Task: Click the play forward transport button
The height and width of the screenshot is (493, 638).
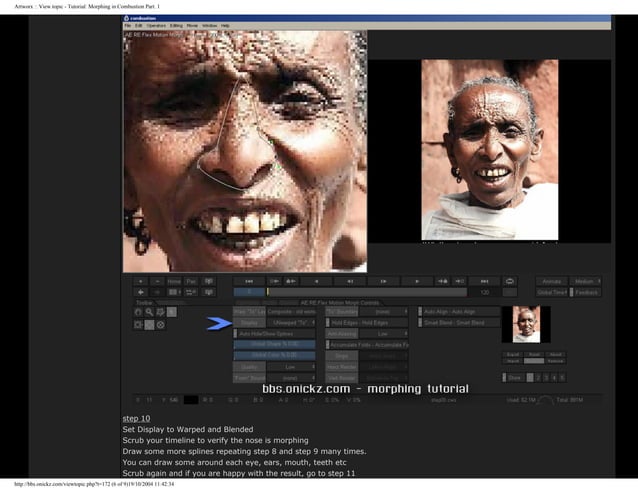Action: pos(417,282)
